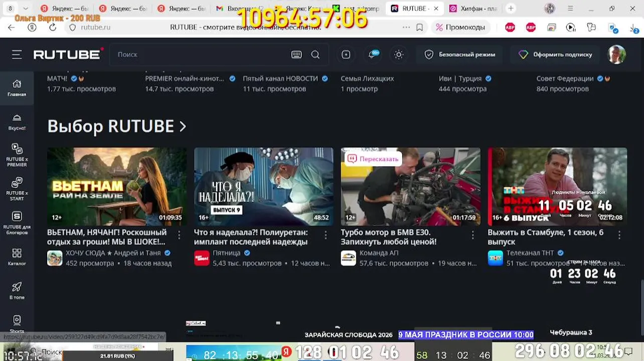Expand the Выбор RUTUBE section chevron
The image size is (644, 361).
click(183, 126)
